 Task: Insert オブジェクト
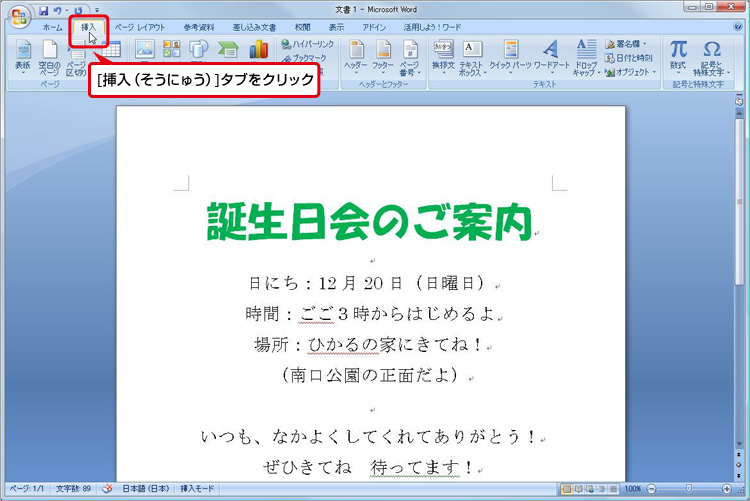(x=630, y=73)
